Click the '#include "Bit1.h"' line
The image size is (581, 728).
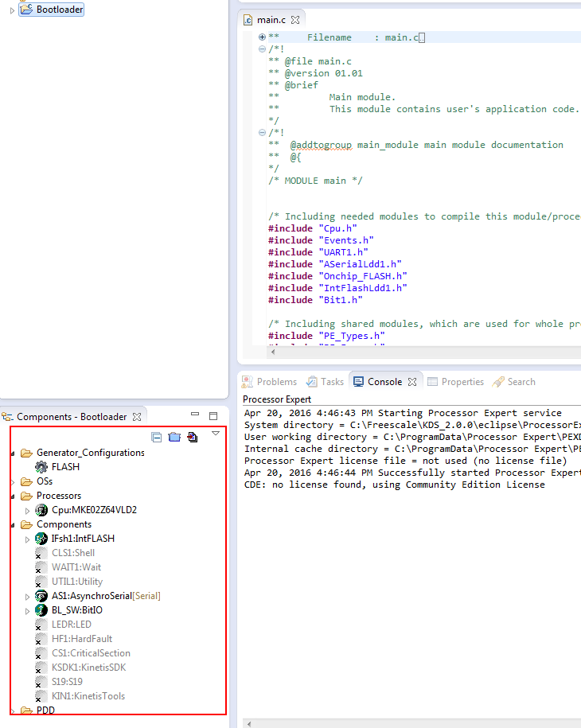tap(315, 300)
